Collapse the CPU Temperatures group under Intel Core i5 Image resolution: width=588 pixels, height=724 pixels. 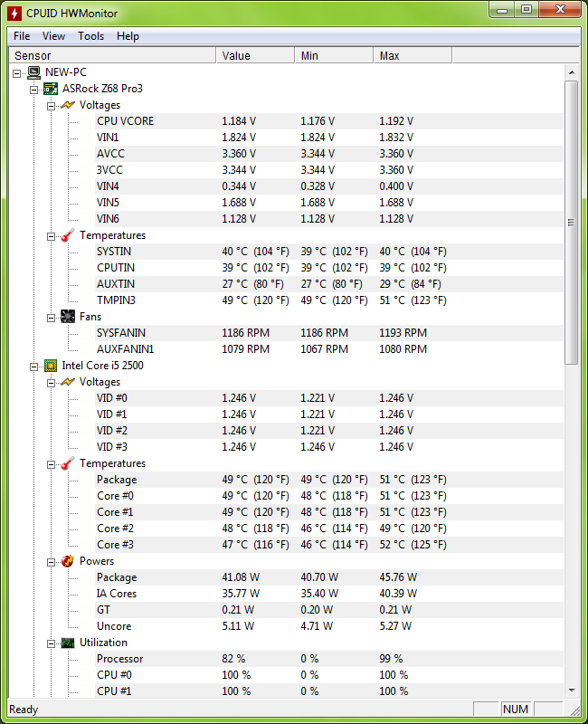tap(51, 464)
